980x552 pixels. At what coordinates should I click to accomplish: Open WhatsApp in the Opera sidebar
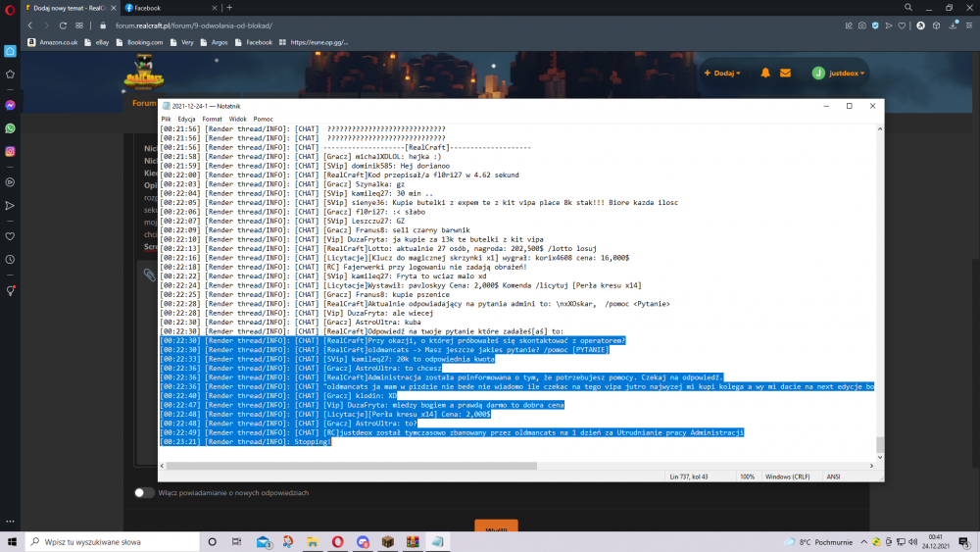coord(10,128)
